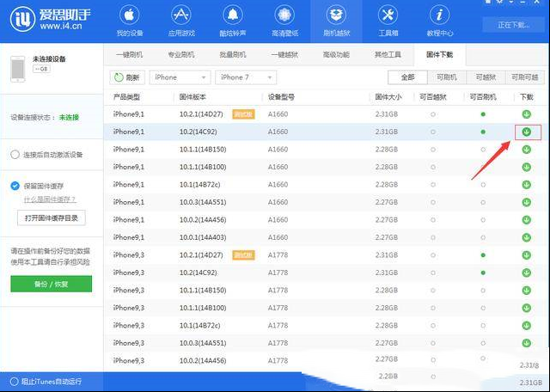Viewport: 550px width, 392px height.
Task: Download firmware 10.0.2(14A456) for A1660
Action: (x=526, y=220)
